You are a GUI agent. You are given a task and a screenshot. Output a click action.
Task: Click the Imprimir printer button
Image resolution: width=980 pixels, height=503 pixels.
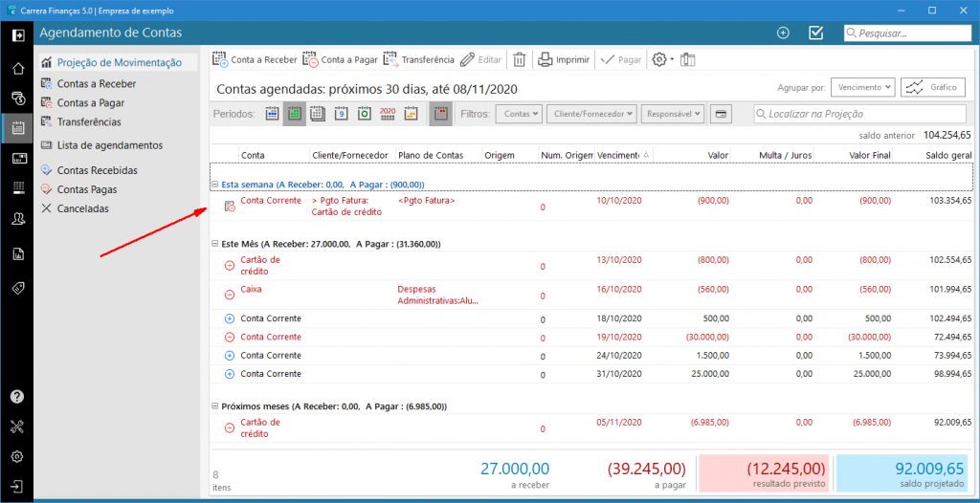coord(564,59)
